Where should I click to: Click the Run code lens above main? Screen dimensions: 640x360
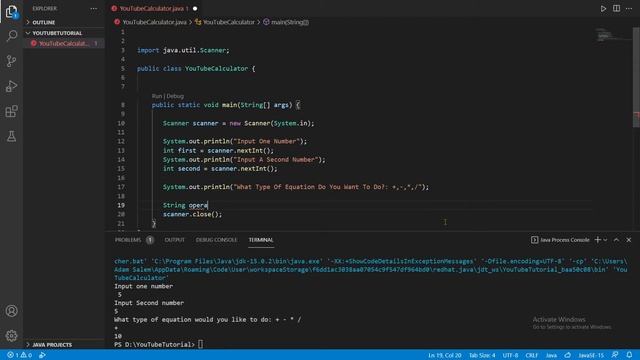157,96
